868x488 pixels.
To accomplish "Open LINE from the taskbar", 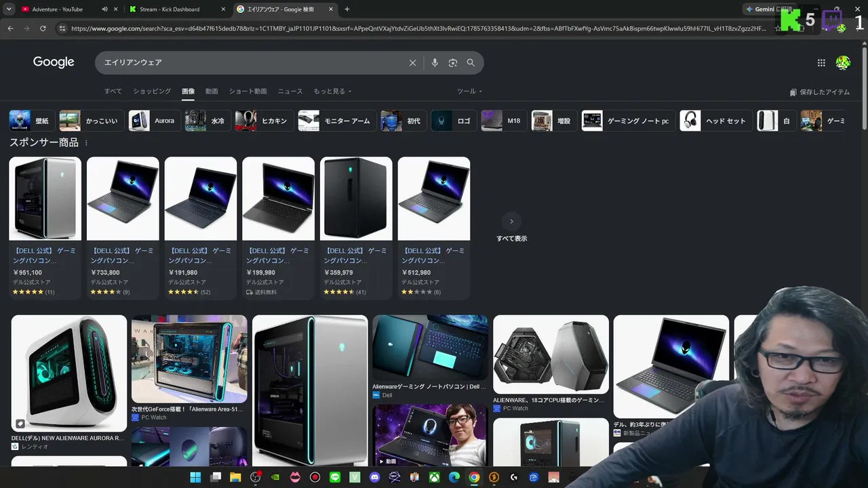I will point(334,477).
